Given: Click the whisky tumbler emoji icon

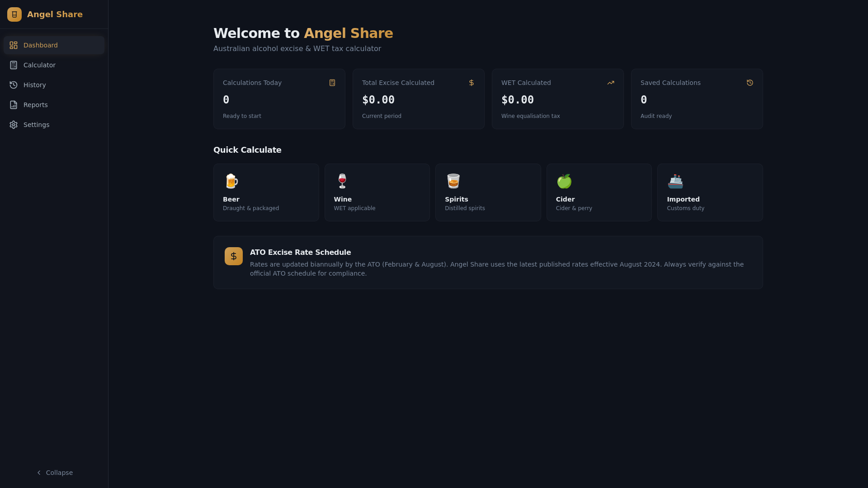Looking at the screenshot, I should (x=453, y=181).
